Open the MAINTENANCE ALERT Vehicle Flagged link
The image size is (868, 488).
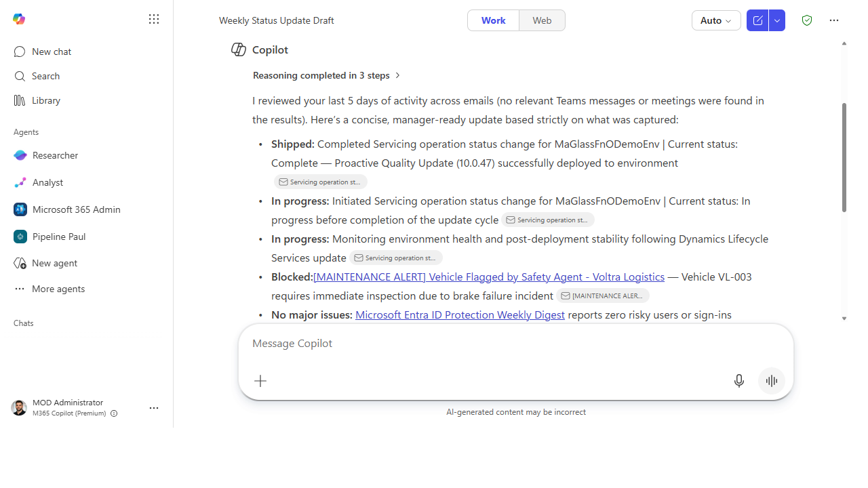489,277
